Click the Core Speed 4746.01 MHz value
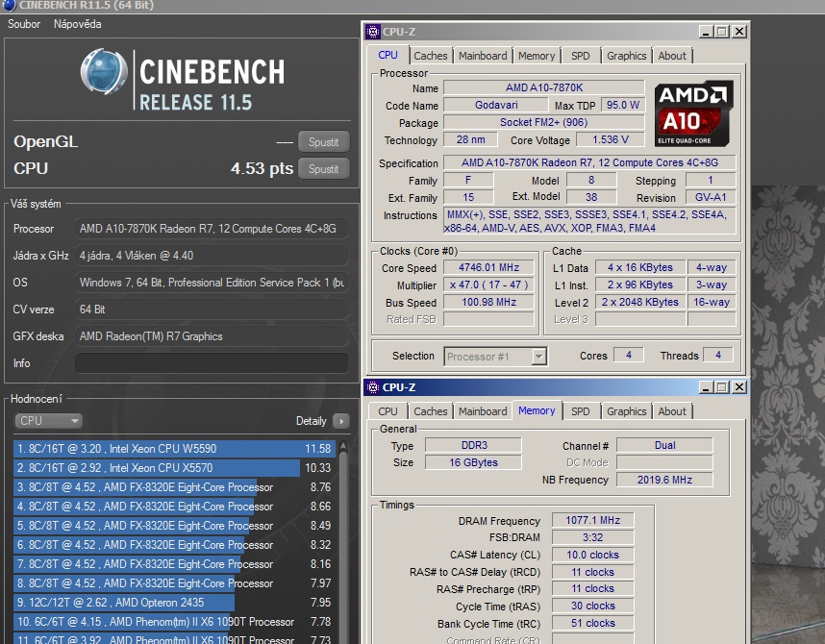The image size is (825, 644). coord(488,267)
